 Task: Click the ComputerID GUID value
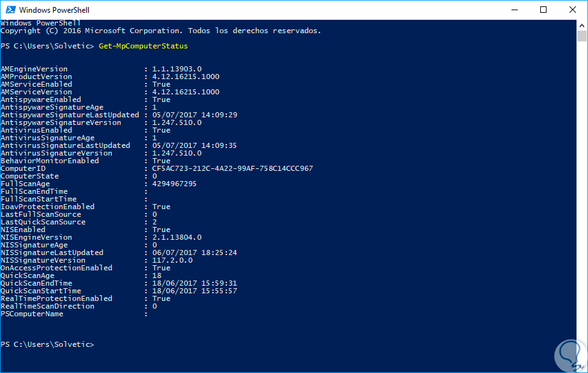pos(232,168)
